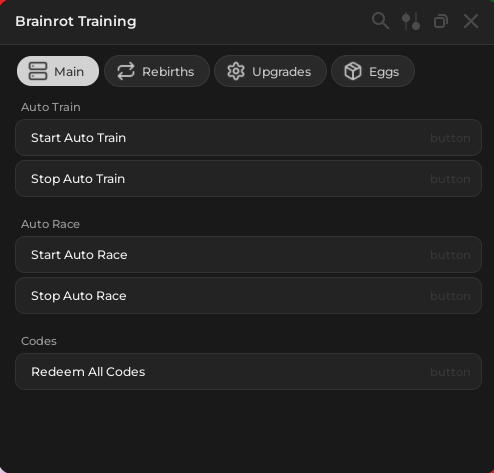Click the Auto Train section heading
The image size is (494, 473).
[51, 107]
